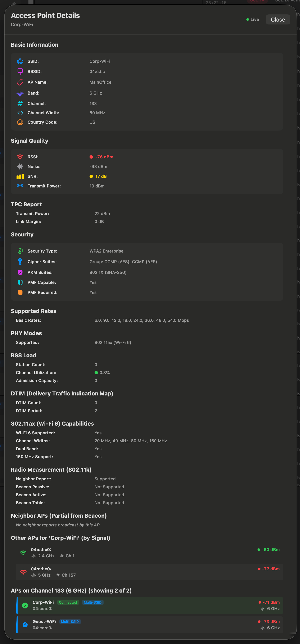Click the red RSSI Wi-Fi icon
The width and height of the screenshot is (300, 644).
(20, 157)
